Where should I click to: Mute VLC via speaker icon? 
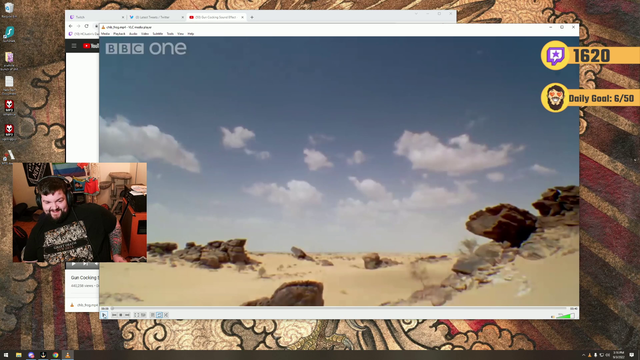[x=553, y=316]
